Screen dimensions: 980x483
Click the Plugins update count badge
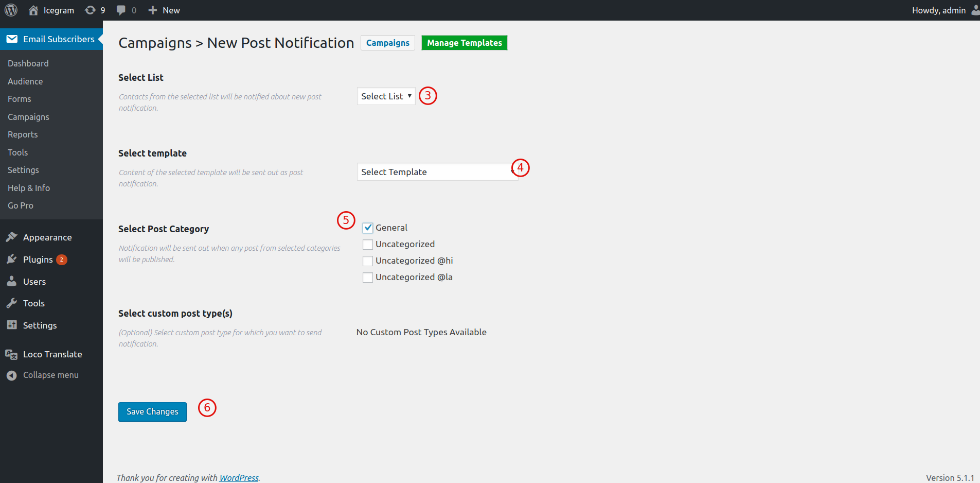click(62, 260)
